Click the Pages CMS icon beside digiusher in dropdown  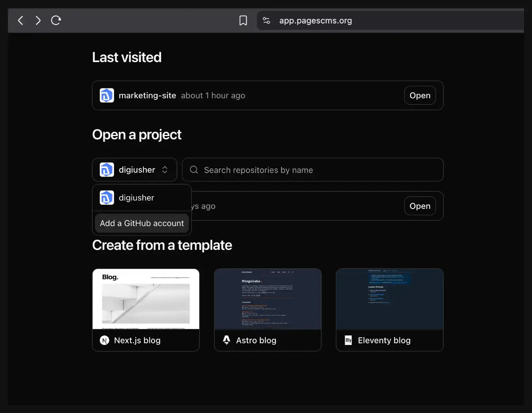(107, 198)
